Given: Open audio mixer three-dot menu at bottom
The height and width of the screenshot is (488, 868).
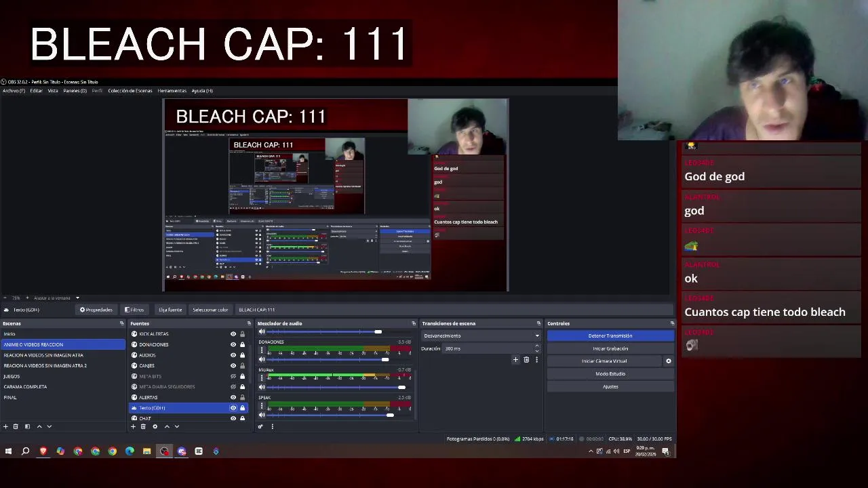Looking at the screenshot, I should 272,426.
